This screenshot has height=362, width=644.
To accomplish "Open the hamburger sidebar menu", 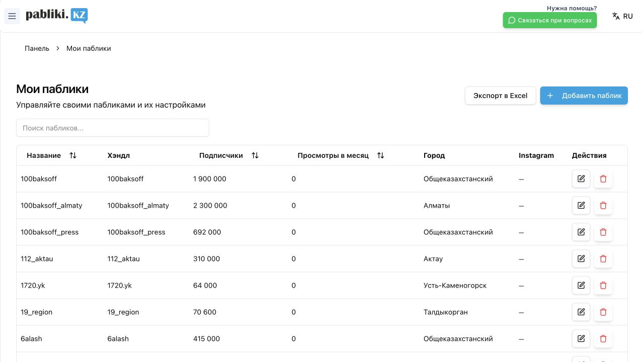I will tap(12, 16).
